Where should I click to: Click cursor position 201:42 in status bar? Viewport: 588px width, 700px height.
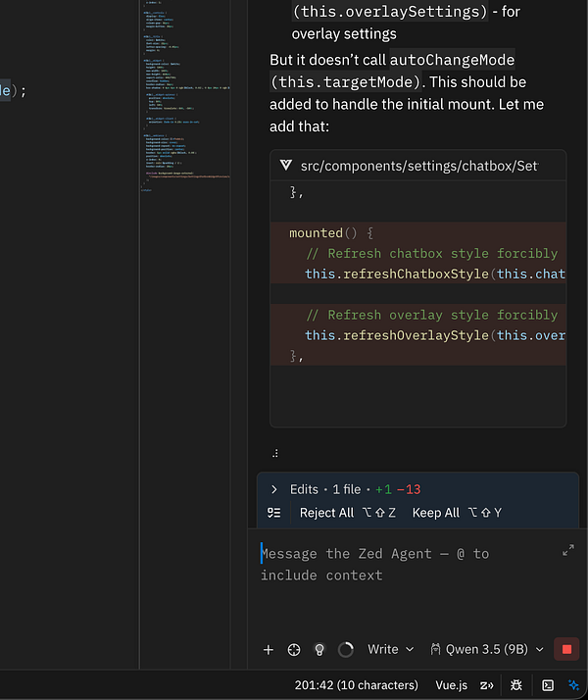coord(356,685)
